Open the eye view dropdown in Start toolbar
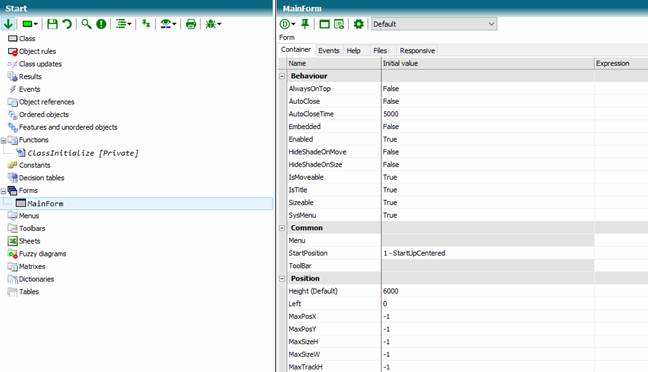Viewport: 648px width, 372px height. [168, 24]
